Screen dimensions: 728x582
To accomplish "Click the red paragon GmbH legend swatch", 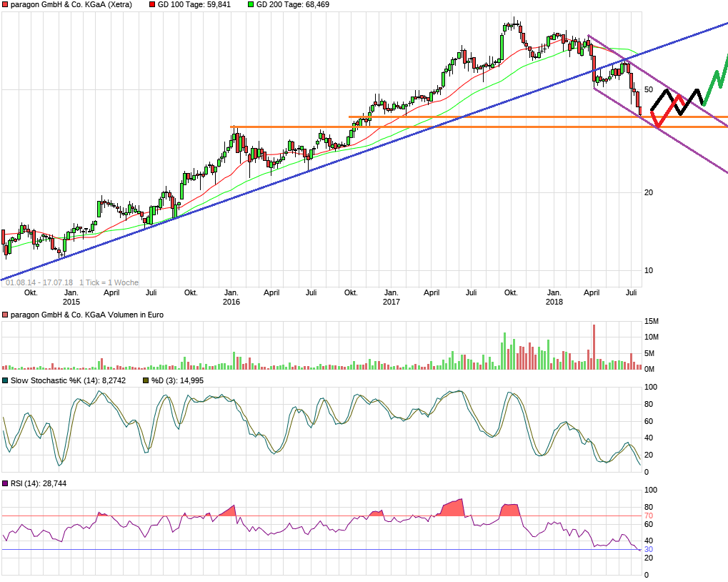I will pos(5,4).
